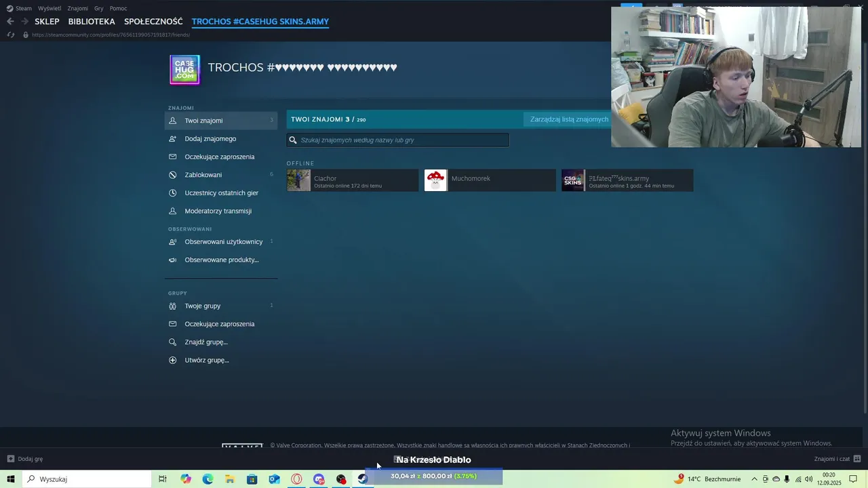Open the skins.army friend card
This screenshot has width=868, height=488.
tap(627, 180)
